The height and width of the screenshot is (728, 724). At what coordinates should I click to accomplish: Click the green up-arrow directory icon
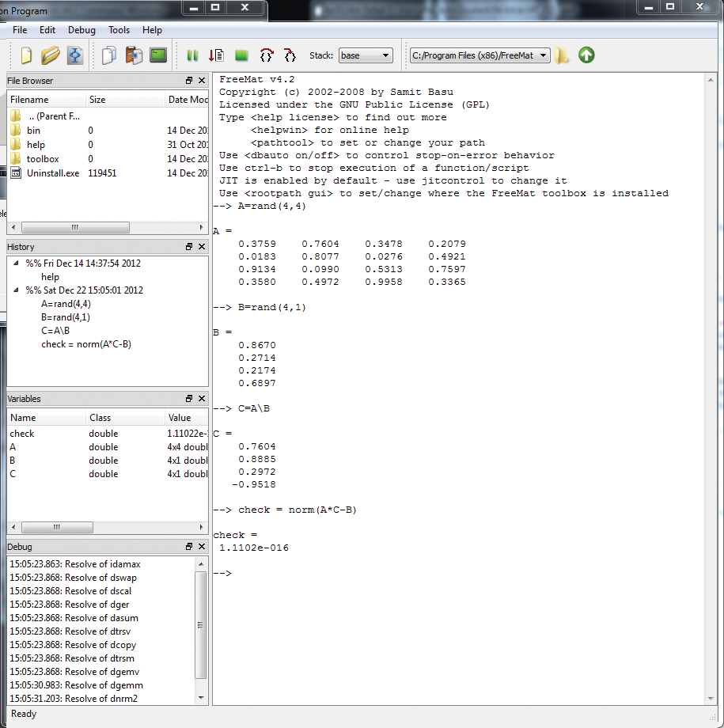586,55
